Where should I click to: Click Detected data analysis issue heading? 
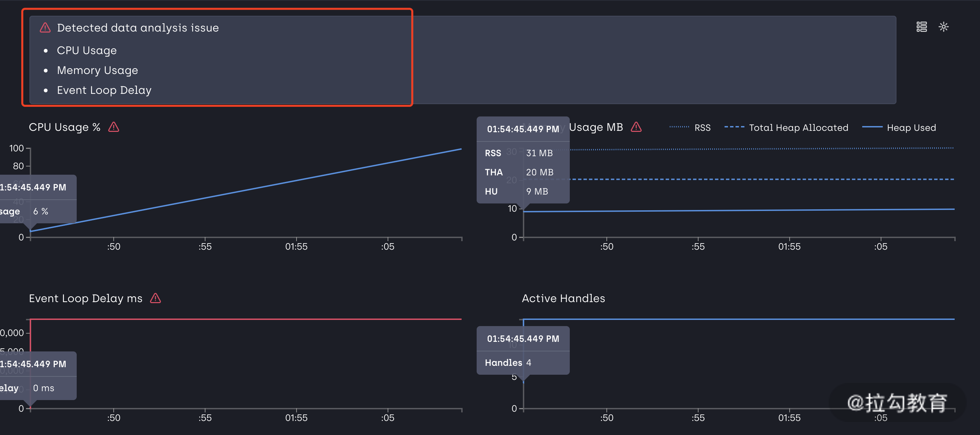[x=138, y=28]
